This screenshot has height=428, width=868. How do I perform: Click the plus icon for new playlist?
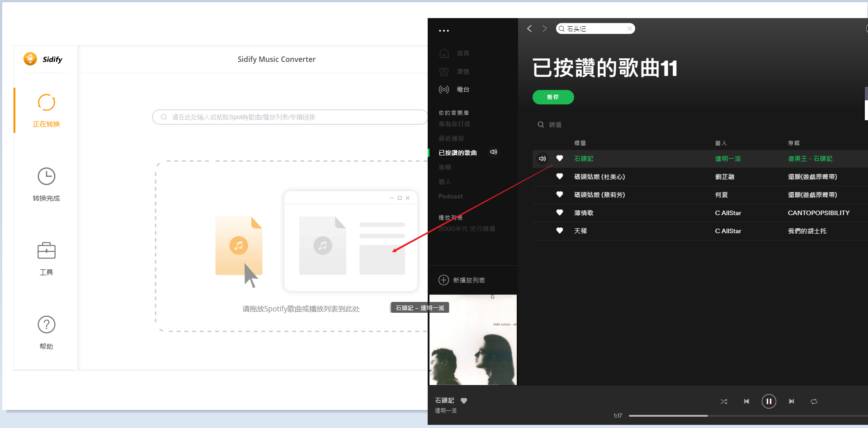[x=443, y=280]
